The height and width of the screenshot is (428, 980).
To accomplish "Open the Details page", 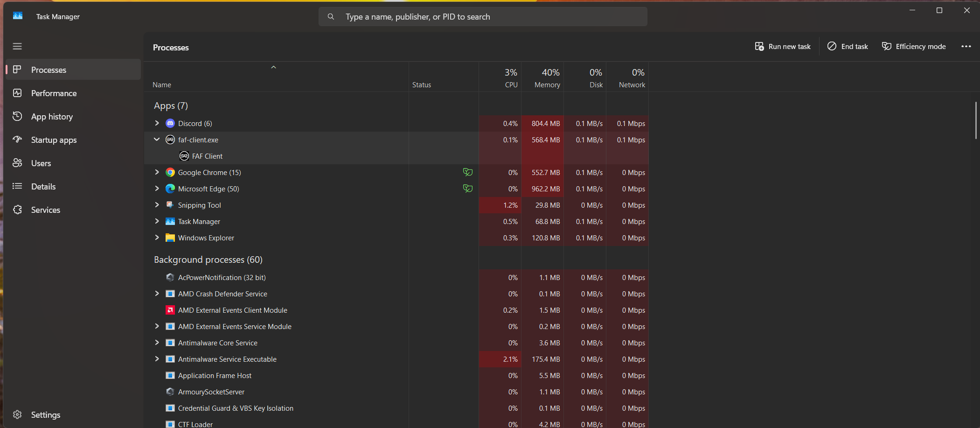I will click(x=73, y=186).
